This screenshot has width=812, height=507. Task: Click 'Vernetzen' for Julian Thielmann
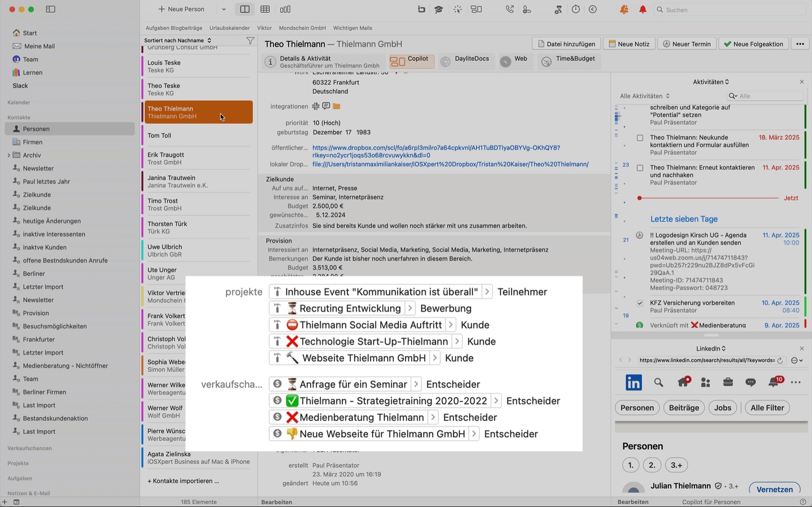(x=774, y=489)
